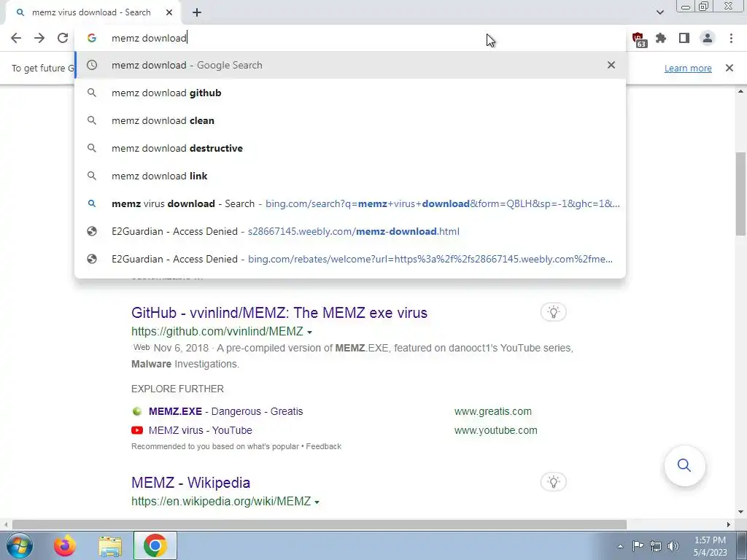Click the www.greatis.com URL text

pos(492,411)
